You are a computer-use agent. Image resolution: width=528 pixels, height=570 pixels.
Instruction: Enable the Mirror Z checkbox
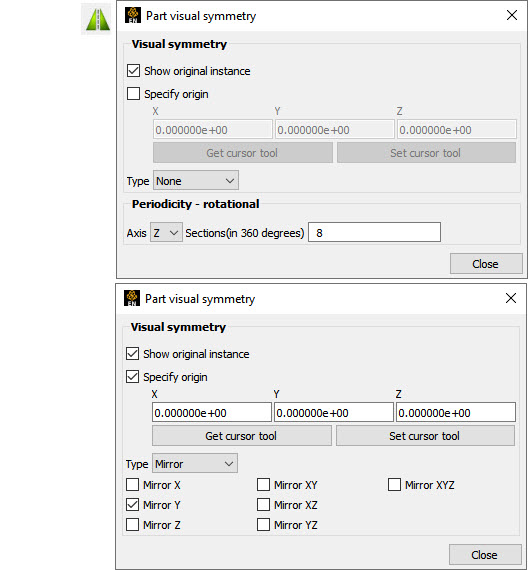click(132, 525)
